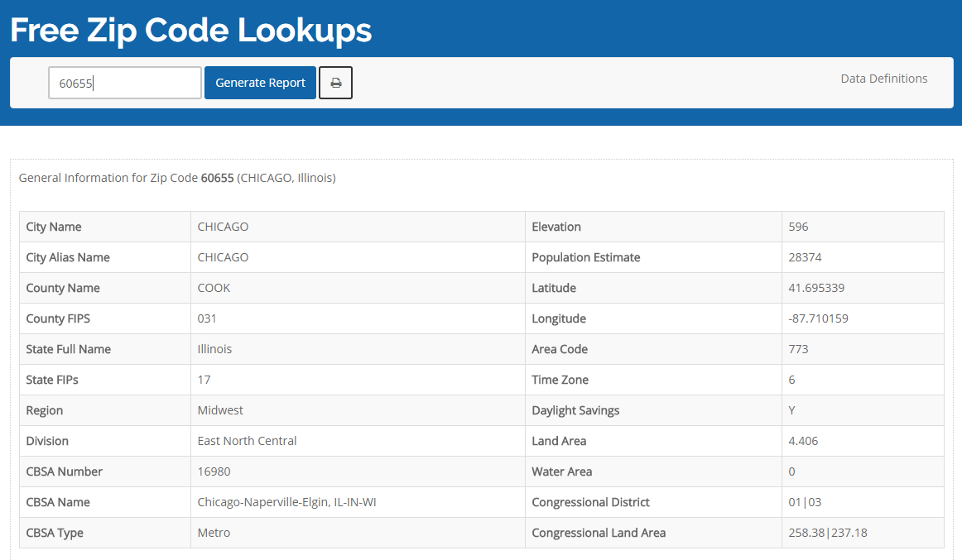Select the County Name label
This screenshot has width=962, height=560.
(63, 288)
